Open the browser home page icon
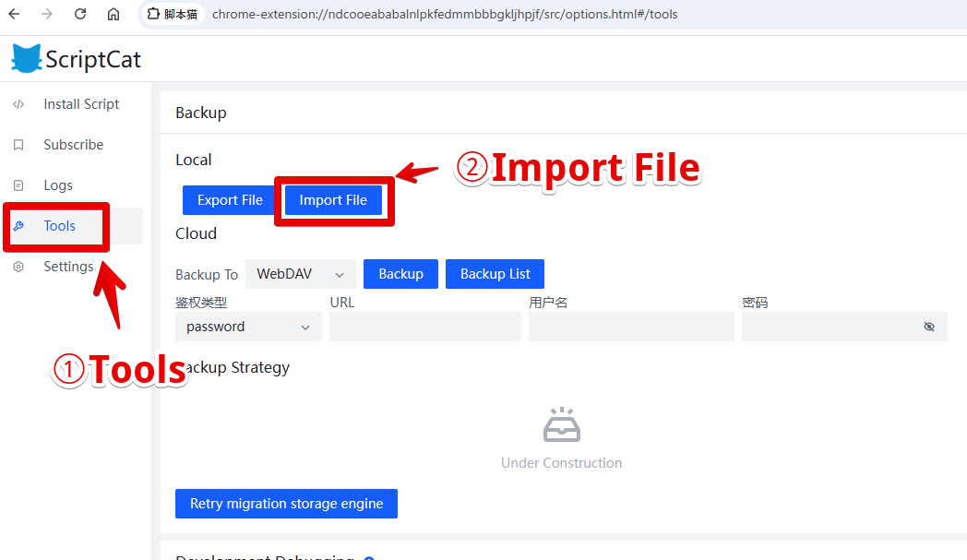This screenshot has width=967, height=560. 113,14
